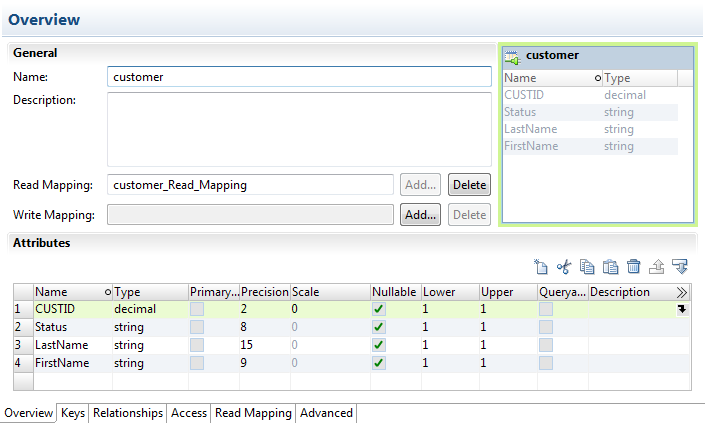
Task: Click inside the Description text area
Action: 298,128
